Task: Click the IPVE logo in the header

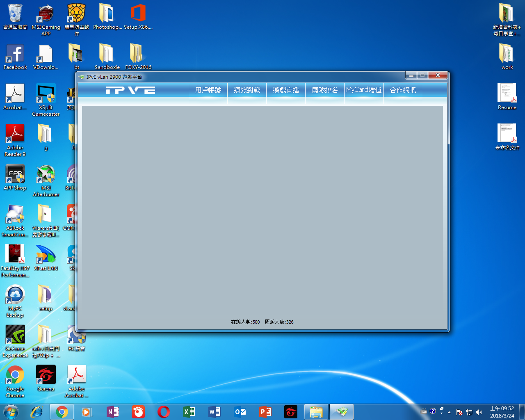Action: click(130, 90)
